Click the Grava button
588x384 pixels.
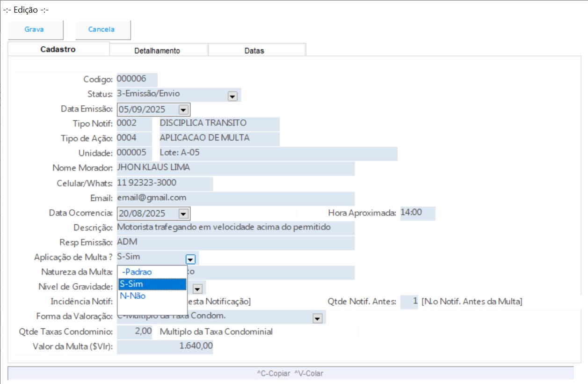click(x=34, y=30)
